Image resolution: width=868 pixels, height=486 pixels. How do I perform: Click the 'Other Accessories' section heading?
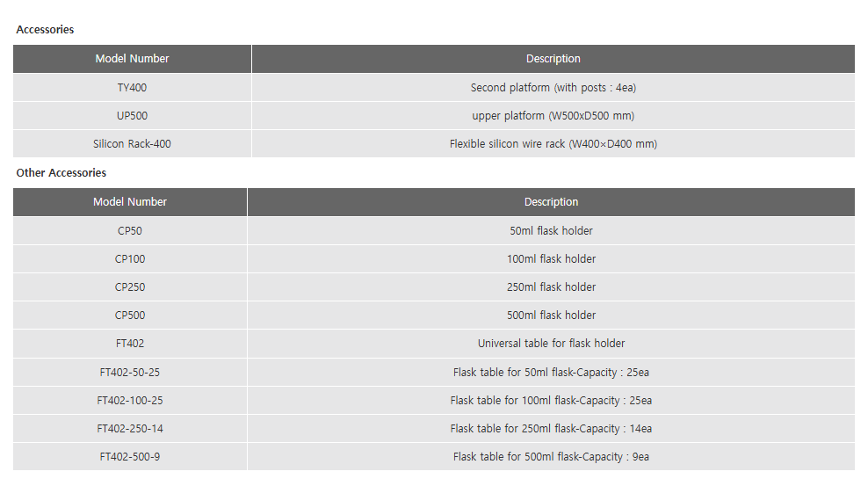61,173
